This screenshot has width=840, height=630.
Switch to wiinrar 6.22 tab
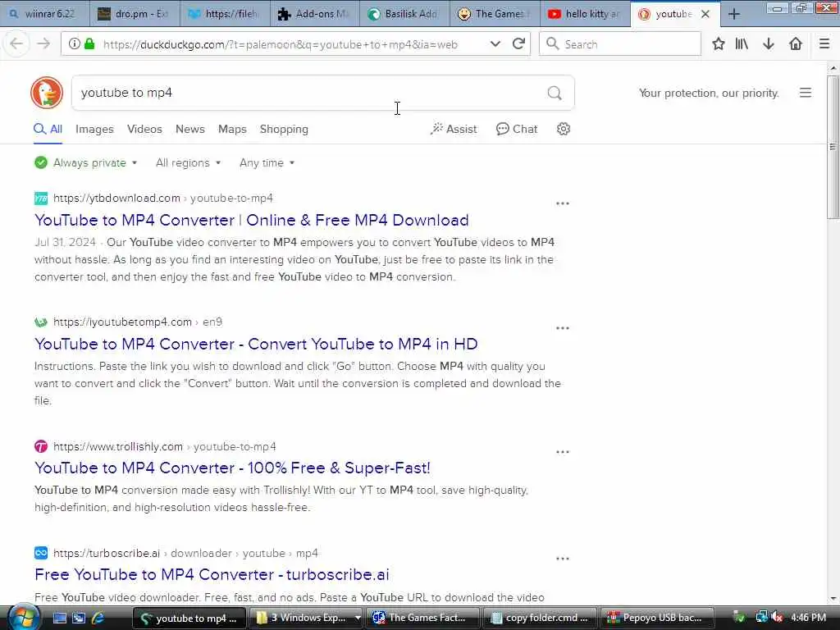point(44,15)
